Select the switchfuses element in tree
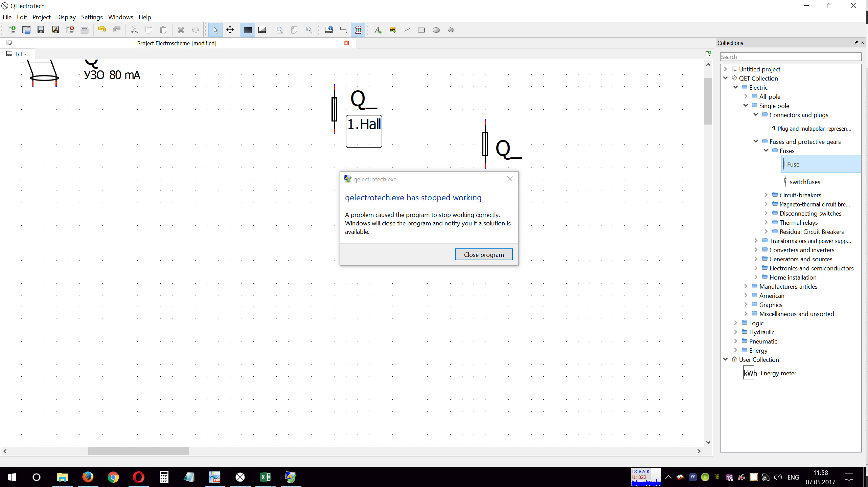This screenshot has height=487, width=868. coord(804,182)
